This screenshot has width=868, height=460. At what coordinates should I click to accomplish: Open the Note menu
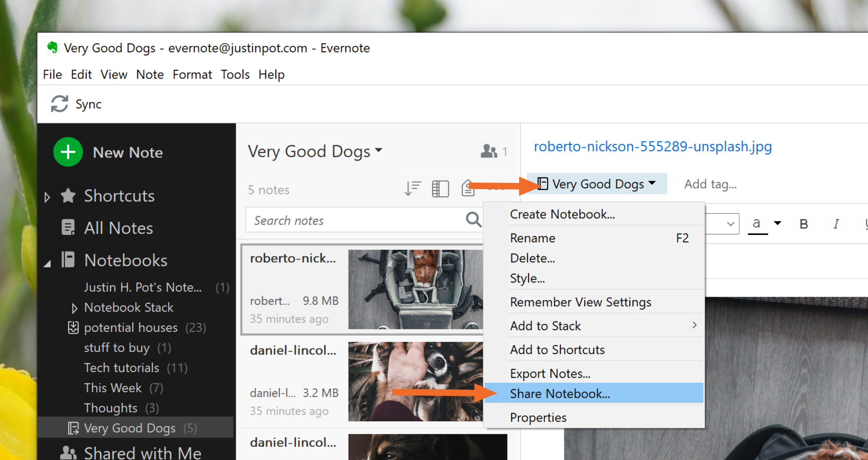coord(150,74)
